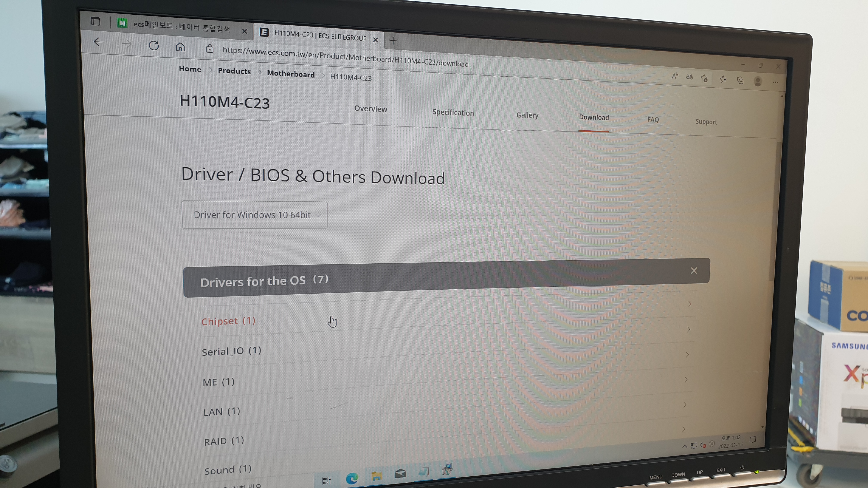Screen dimensions: 868x488
Task: Go to the Support page link
Action: click(706, 122)
